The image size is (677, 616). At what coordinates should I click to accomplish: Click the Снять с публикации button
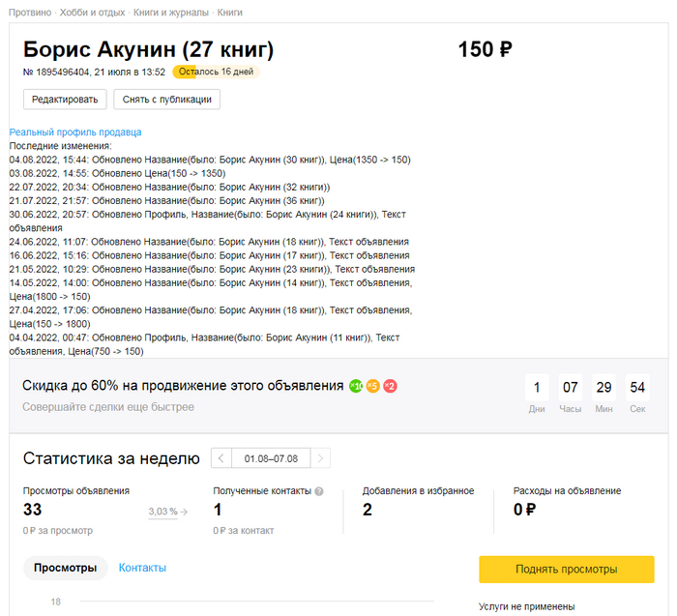(166, 100)
